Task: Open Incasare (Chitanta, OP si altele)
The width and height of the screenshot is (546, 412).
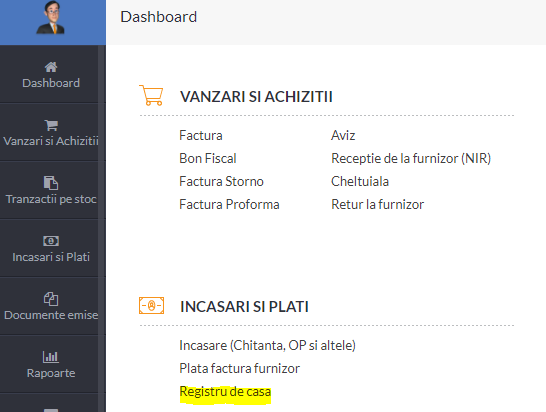Action: [267, 345]
